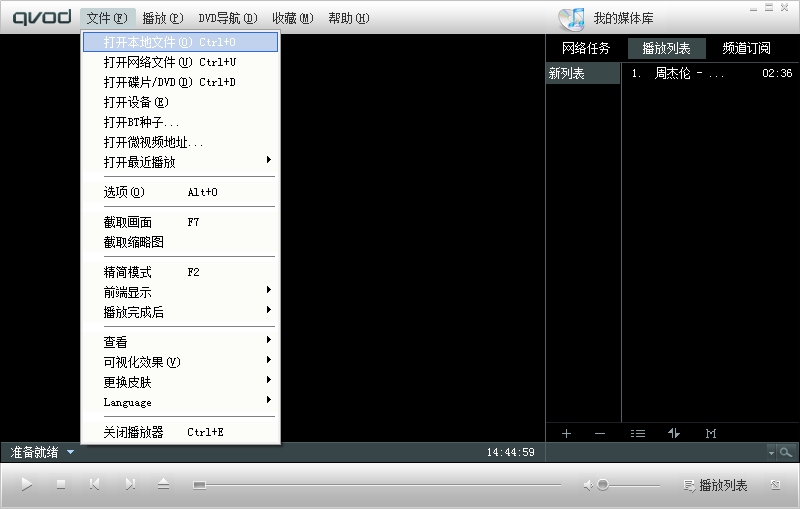Minimize the player window
This screenshot has width=800, height=509.
754,8
